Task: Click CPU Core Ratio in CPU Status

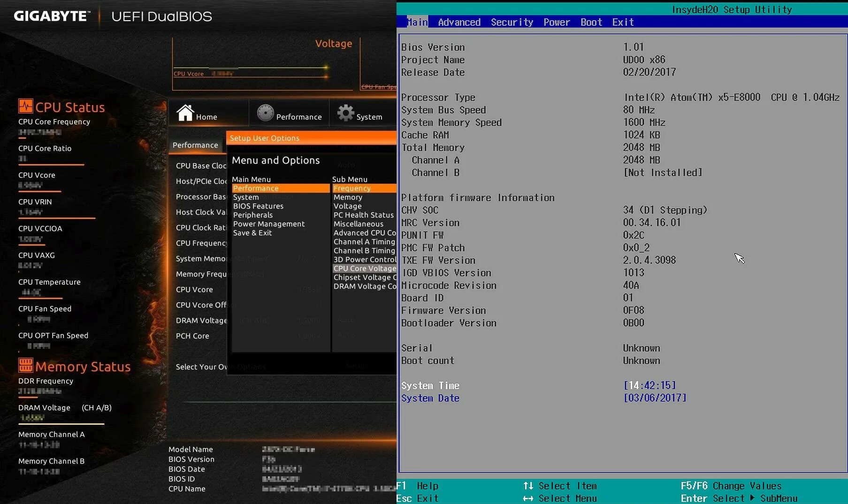Action: [x=45, y=148]
